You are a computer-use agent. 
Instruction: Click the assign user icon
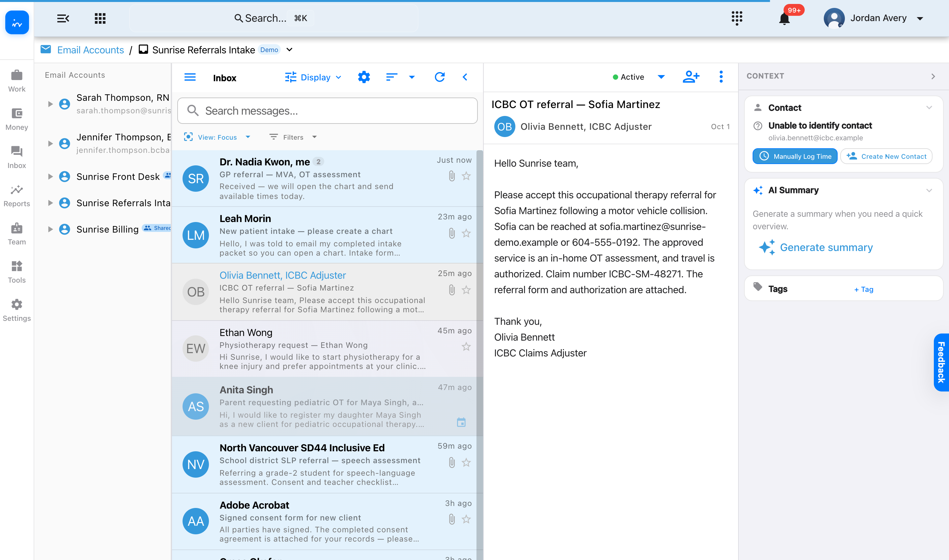tap(691, 77)
